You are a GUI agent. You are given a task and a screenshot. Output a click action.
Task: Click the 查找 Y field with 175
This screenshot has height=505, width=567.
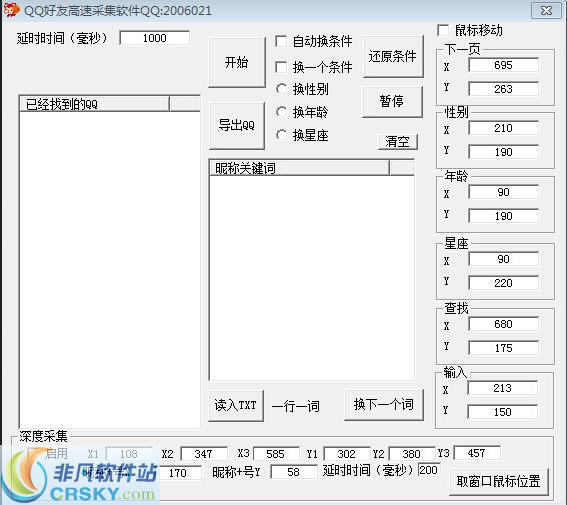pos(503,348)
